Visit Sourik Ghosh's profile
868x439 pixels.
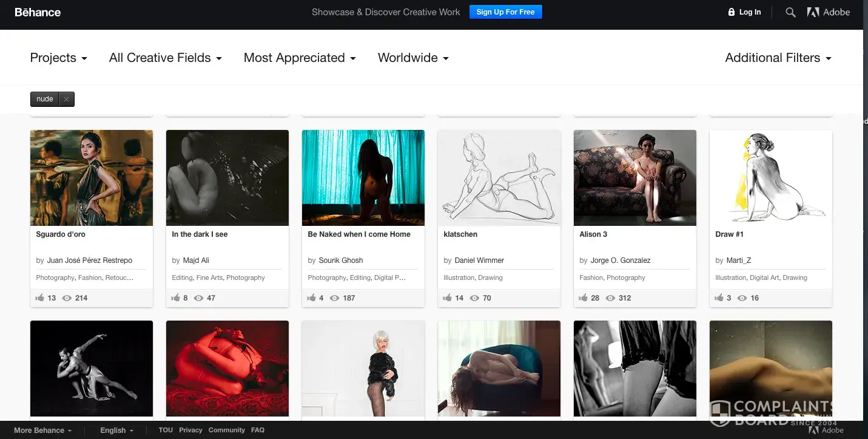(x=341, y=260)
